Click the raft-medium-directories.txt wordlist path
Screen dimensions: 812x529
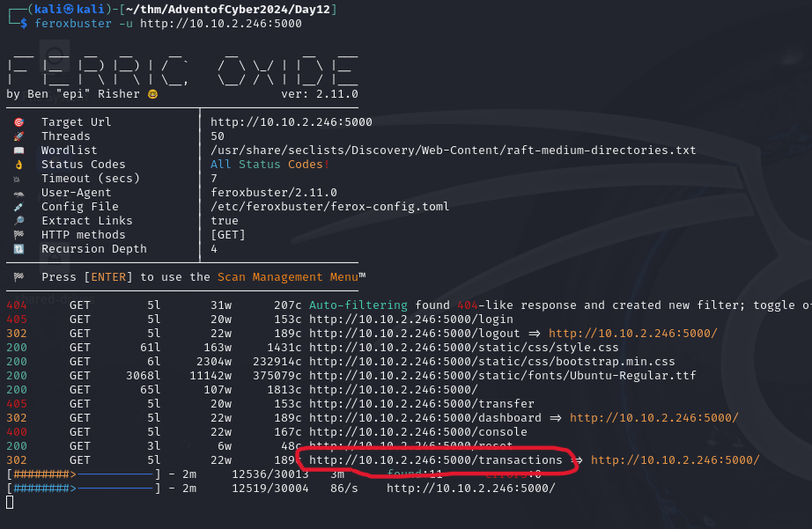click(x=454, y=151)
